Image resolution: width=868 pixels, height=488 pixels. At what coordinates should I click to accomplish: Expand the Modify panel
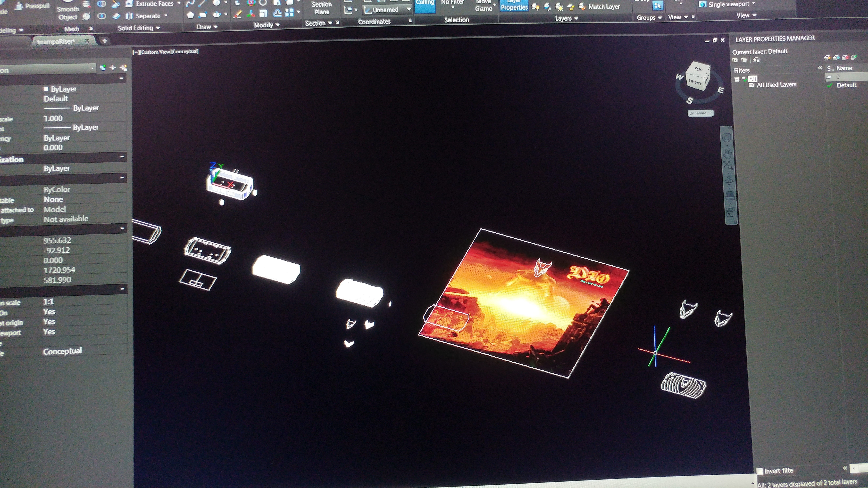point(267,25)
